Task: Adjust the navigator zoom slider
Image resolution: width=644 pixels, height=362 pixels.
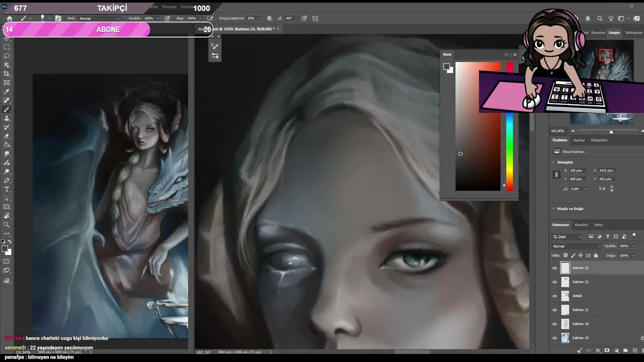Action: tap(611, 131)
